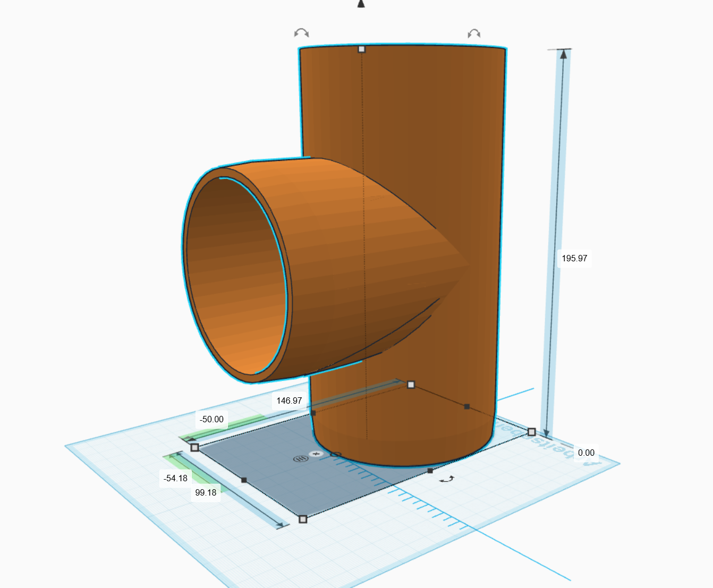The height and width of the screenshot is (588, 713).
Task: Select the back white corner handle behind cylinder
Action: [411, 385]
